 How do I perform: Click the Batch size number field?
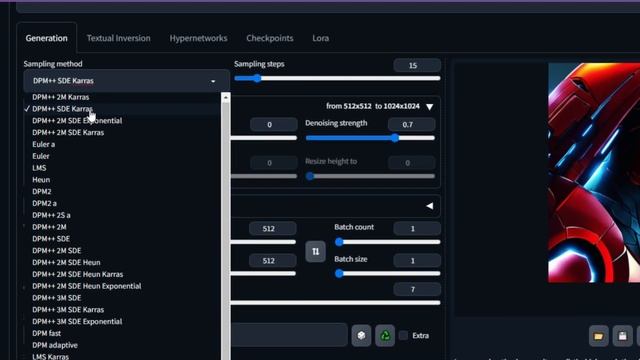point(417,260)
